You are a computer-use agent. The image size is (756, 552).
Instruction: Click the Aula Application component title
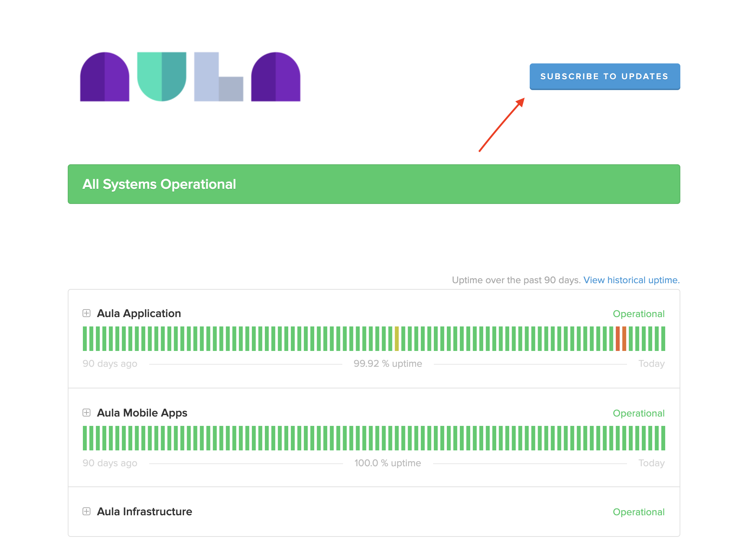click(x=139, y=314)
